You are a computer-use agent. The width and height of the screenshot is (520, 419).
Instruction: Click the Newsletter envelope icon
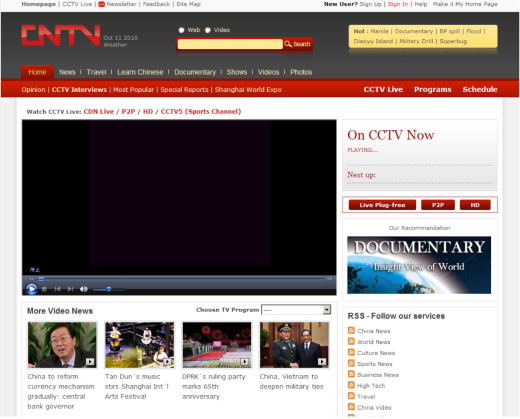[x=101, y=4]
